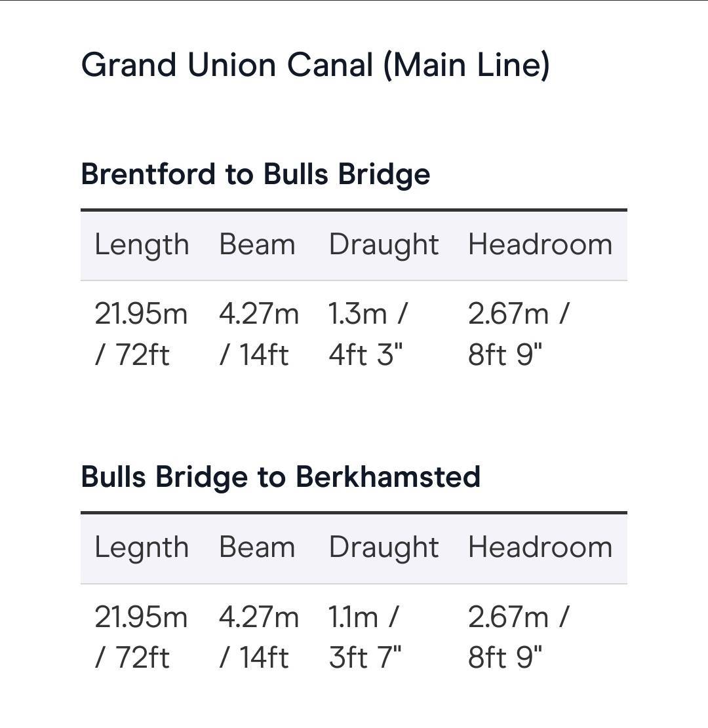
Task: Click the dark rule above the Brentford table
Action: tap(354, 210)
